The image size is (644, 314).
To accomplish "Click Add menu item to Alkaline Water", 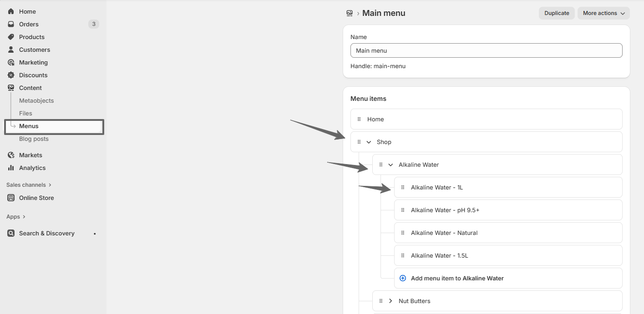I will click(457, 278).
